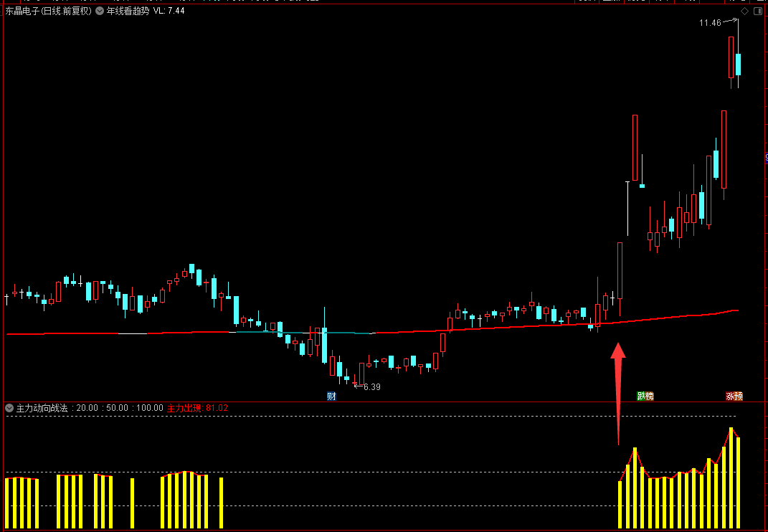Viewport: 768px width, 532px height.
Task: Click the 20.00 parameter value
Action: tap(87, 407)
